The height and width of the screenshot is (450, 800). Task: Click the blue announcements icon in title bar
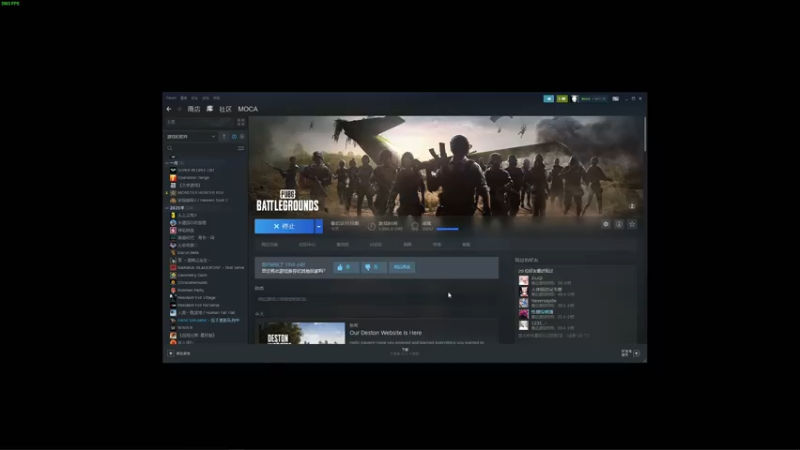point(548,98)
